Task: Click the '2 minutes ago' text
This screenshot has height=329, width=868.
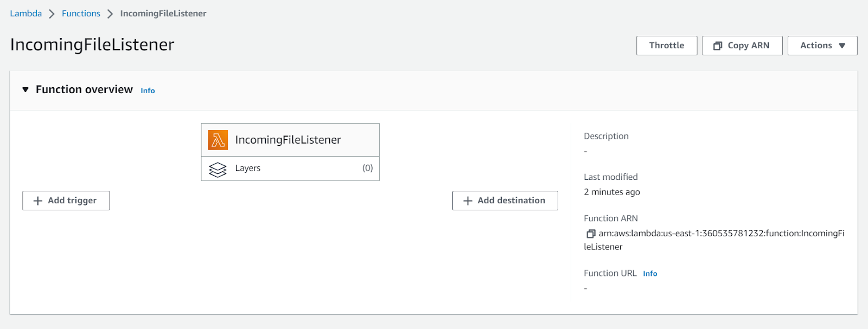Action: [x=612, y=192]
